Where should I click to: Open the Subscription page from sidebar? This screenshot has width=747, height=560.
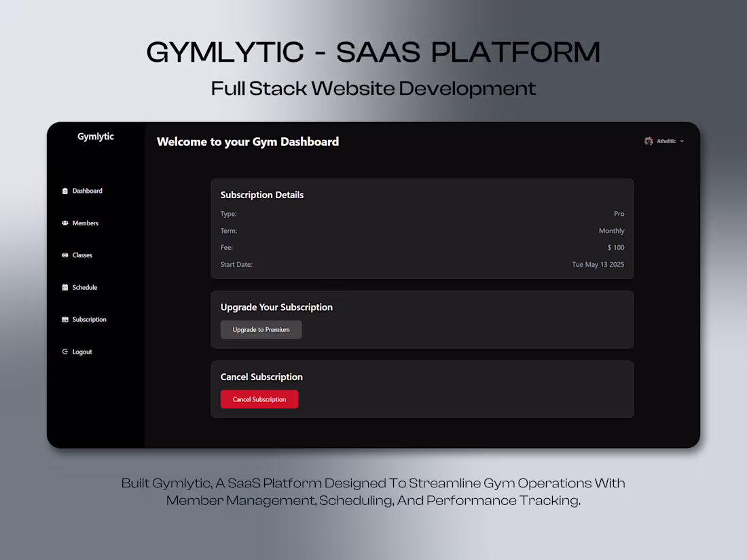(89, 319)
